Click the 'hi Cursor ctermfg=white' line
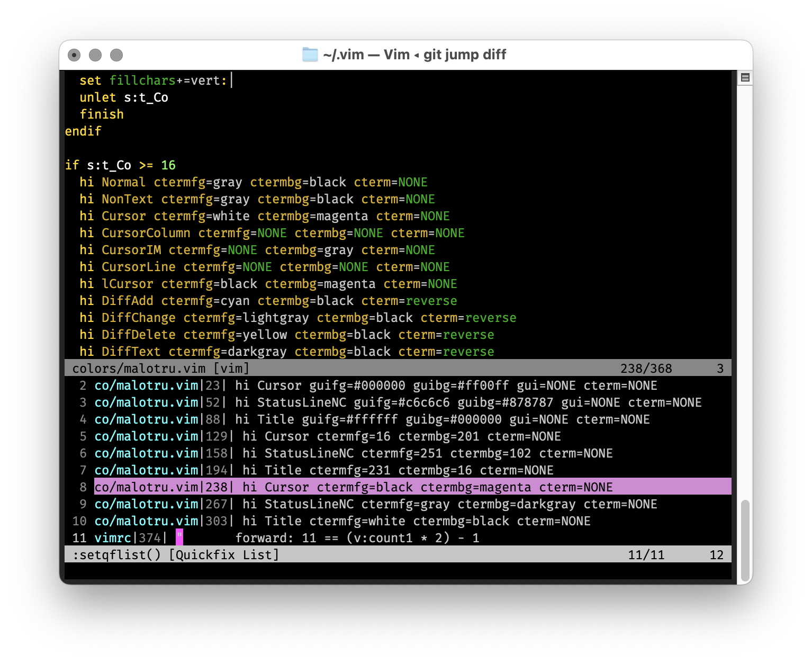This screenshot has height=663, width=812. tap(265, 216)
